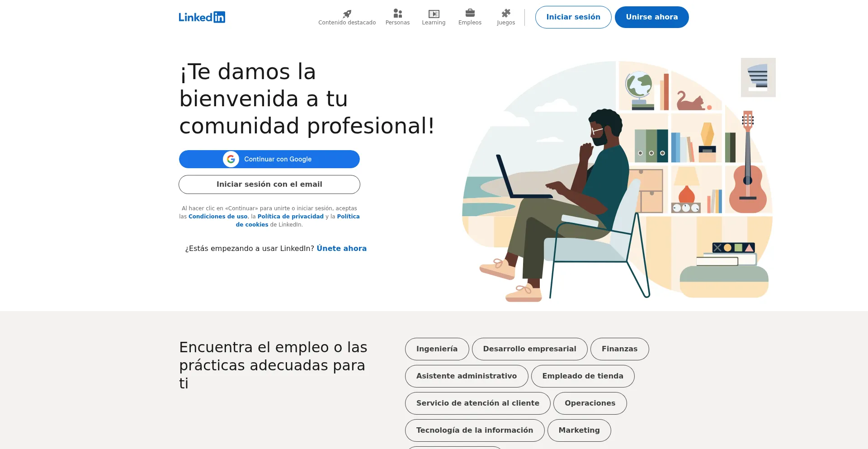
Task: Click the Iniciar sesión header button
Action: pyautogui.click(x=573, y=17)
